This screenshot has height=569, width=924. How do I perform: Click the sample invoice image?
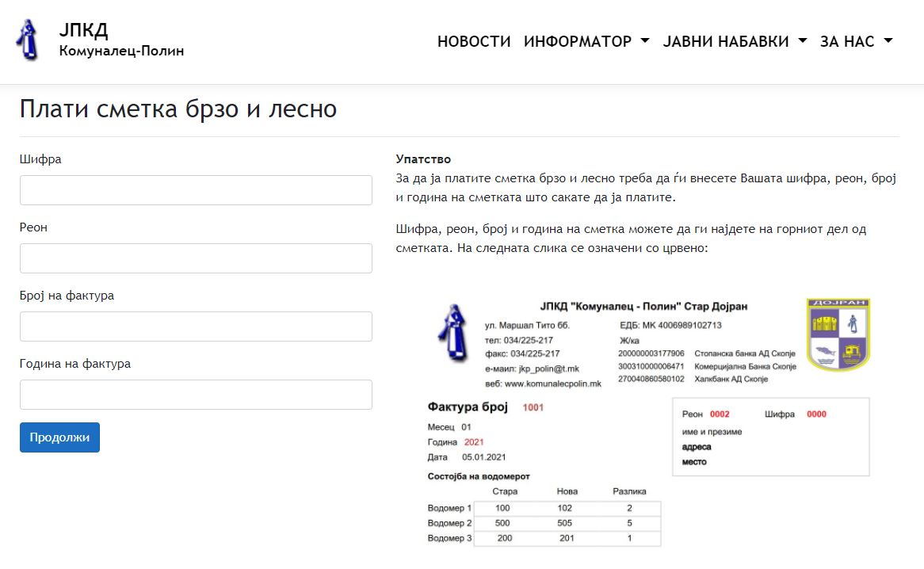coord(647,422)
